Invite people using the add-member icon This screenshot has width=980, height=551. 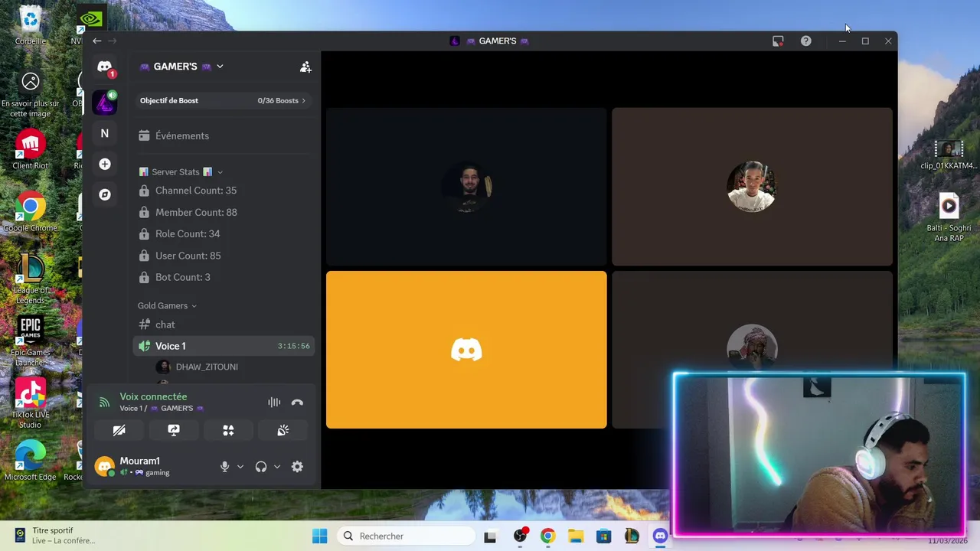(305, 67)
